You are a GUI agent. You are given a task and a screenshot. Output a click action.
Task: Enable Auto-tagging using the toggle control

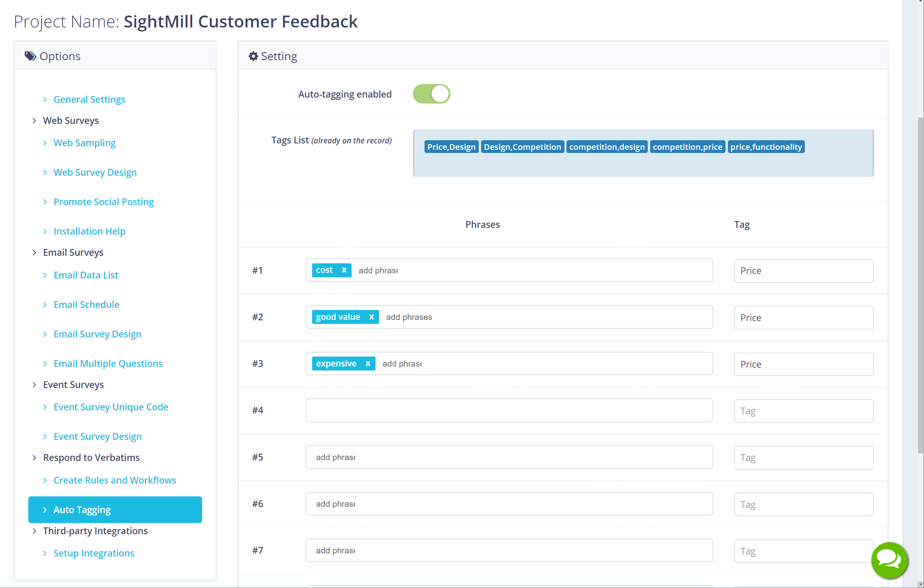[x=431, y=94]
